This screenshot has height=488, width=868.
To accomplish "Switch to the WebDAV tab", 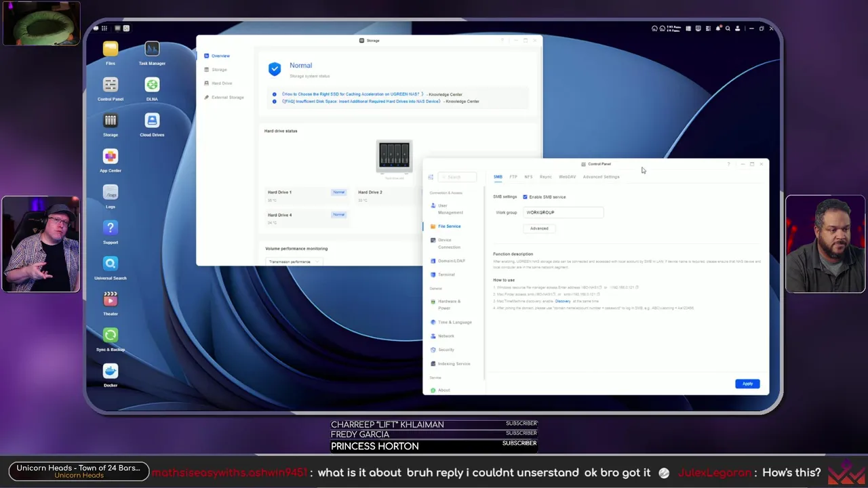I will tap(567, 177).
